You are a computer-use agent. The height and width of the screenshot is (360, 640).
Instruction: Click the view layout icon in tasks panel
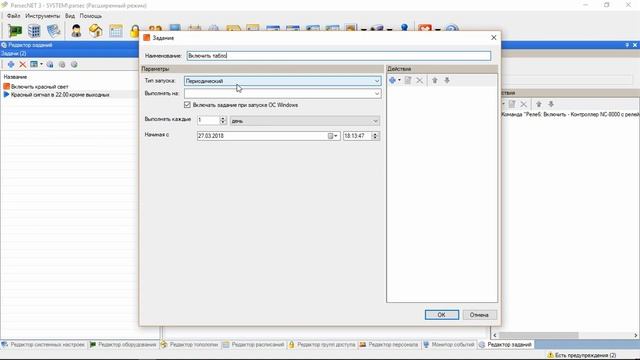tap(34, 64)
